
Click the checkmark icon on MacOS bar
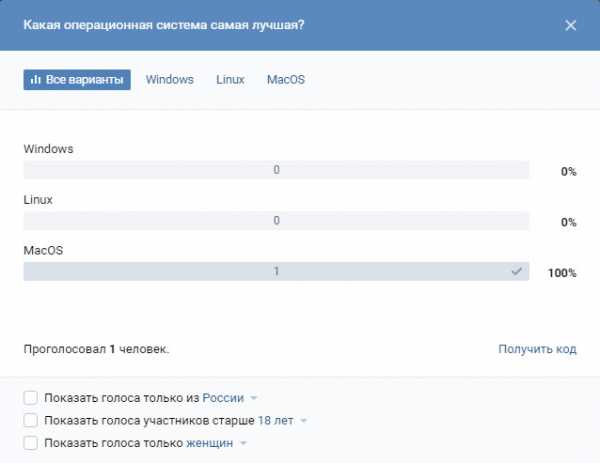(x=517, y=271)
